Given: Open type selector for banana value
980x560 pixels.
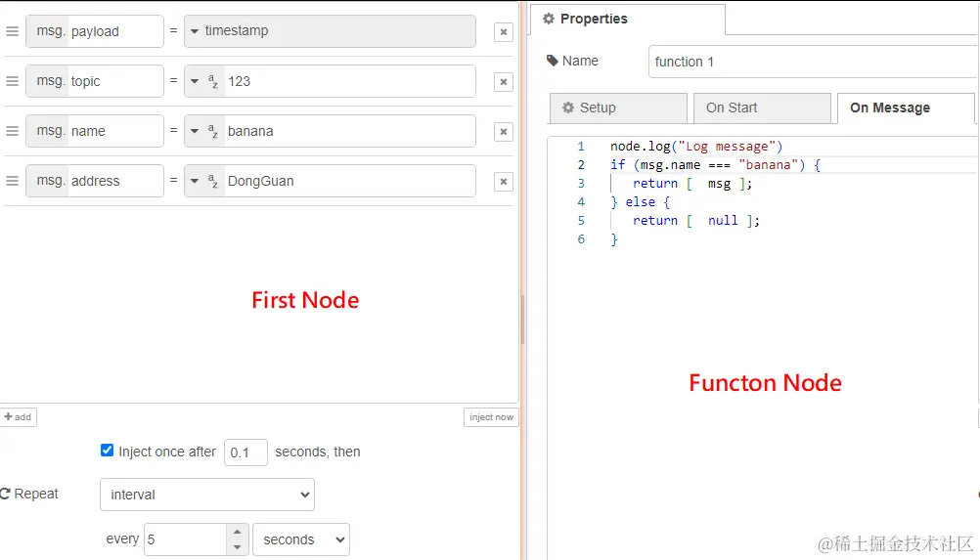Looking at the screenshot, I should click(195, 131).
